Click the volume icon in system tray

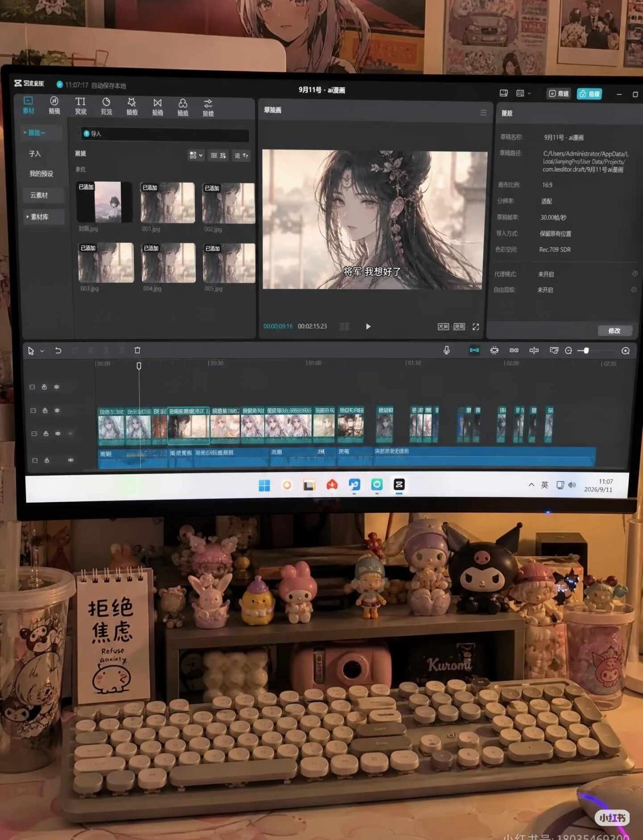(x=572, y=485)
